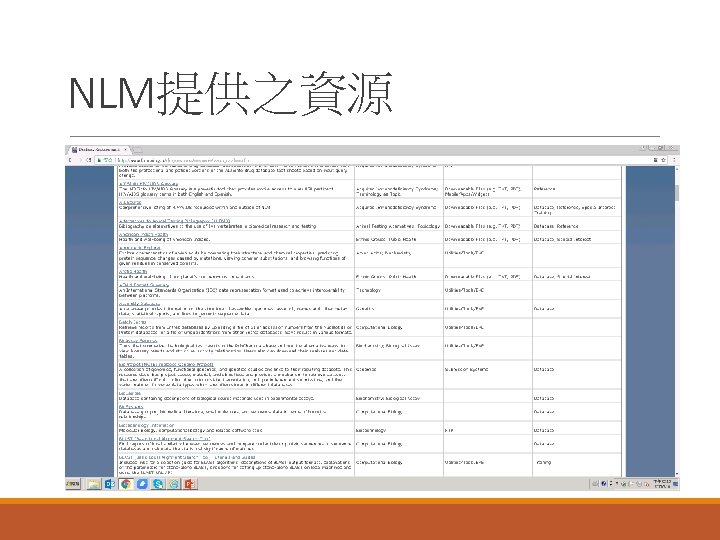Viewport: 720px width, 540px height.
Task: Open the BLAST Basic Local Alignment link
Action: pos(164,439)
